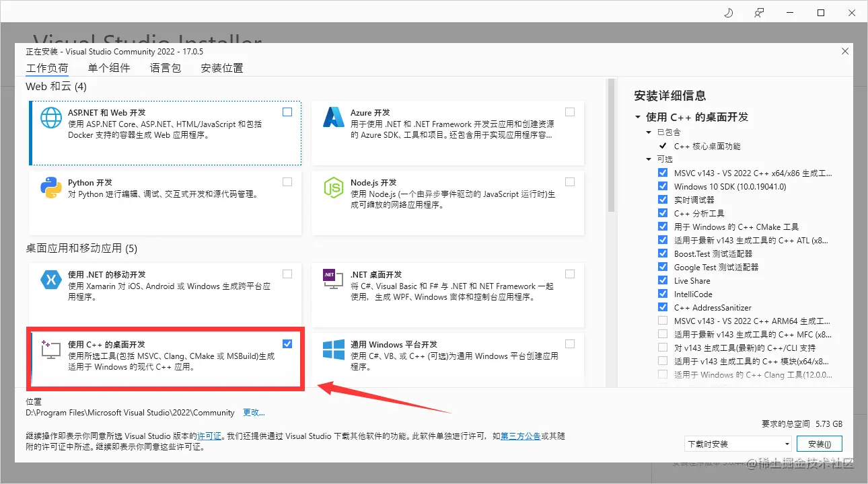Check the 通用 Windows 平台开发 workload
Viewport: 868px width, 484px height.
tap(570, 344)
